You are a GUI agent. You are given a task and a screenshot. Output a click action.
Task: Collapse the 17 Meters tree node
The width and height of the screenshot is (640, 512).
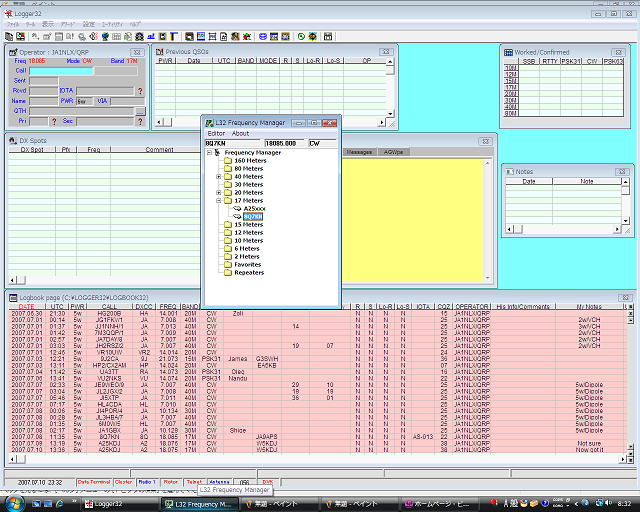click(x=219, y=201)
